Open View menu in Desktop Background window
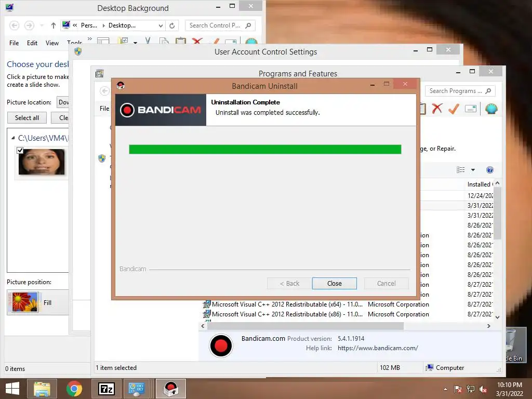The width and height of the screenshot is (532, 399). (x=52, y=43)
